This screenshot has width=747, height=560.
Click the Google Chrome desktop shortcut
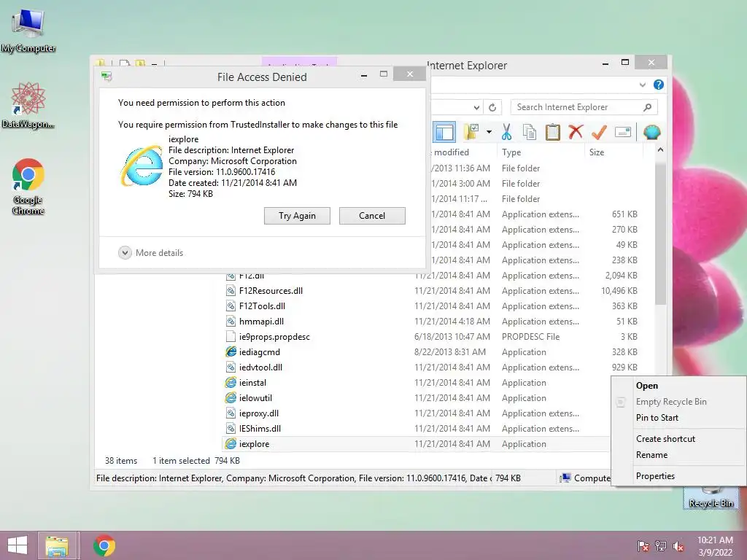click(x=28, y=187)
